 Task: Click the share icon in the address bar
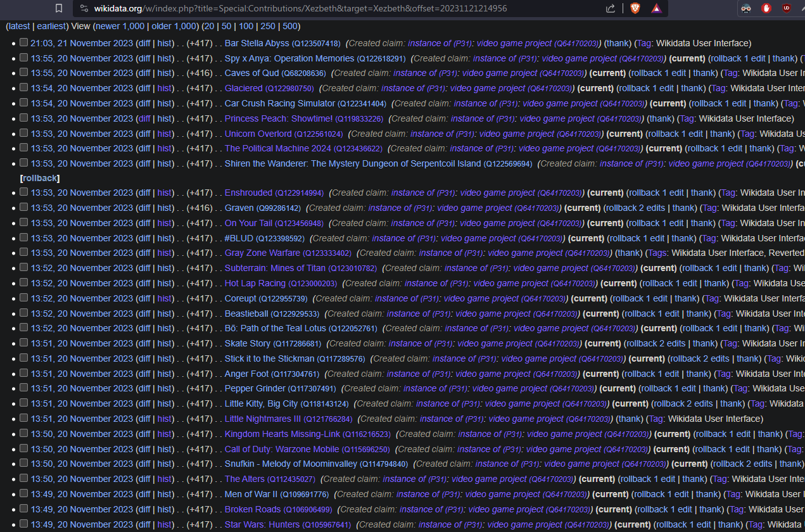(x=611, y=8)
